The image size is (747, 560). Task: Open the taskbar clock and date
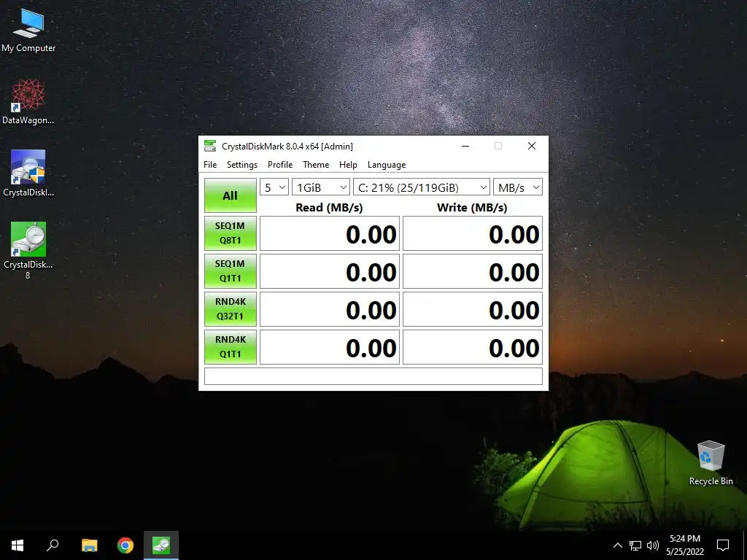pos(685,545)
